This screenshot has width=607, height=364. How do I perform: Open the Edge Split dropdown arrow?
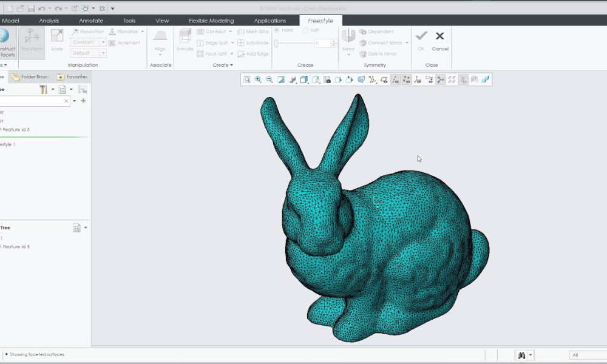(232, 43)
